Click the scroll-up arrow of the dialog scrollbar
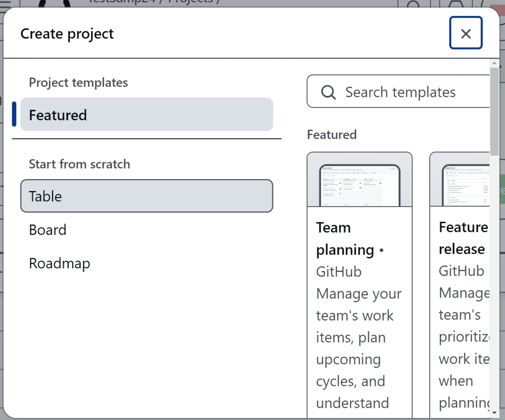Screen dimensions: 505x420 [494, 64]
